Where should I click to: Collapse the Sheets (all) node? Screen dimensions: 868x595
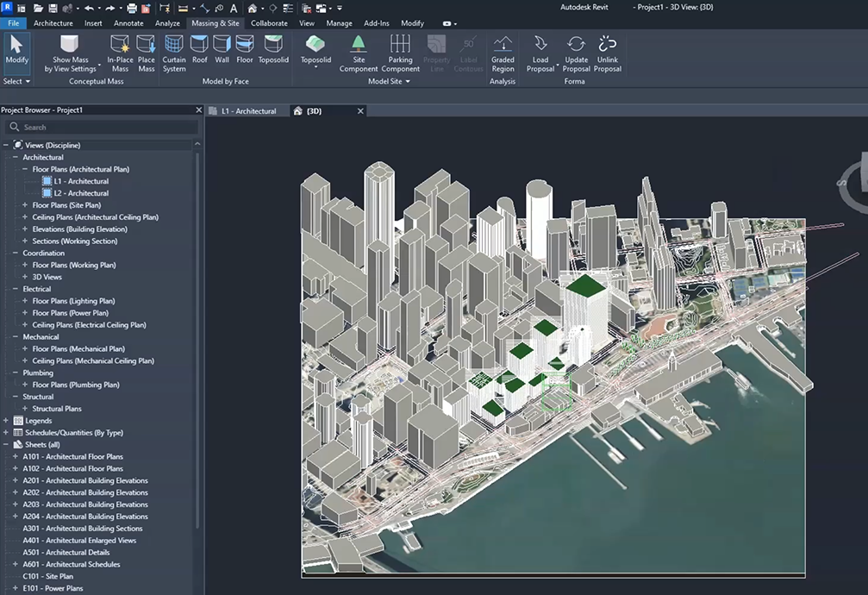click(6, 444)
